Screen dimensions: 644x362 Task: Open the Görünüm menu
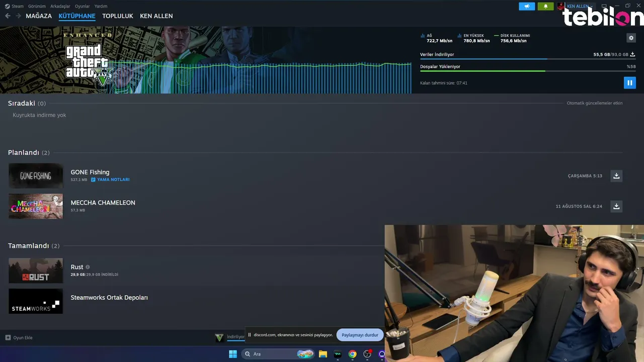click(37, 7)
